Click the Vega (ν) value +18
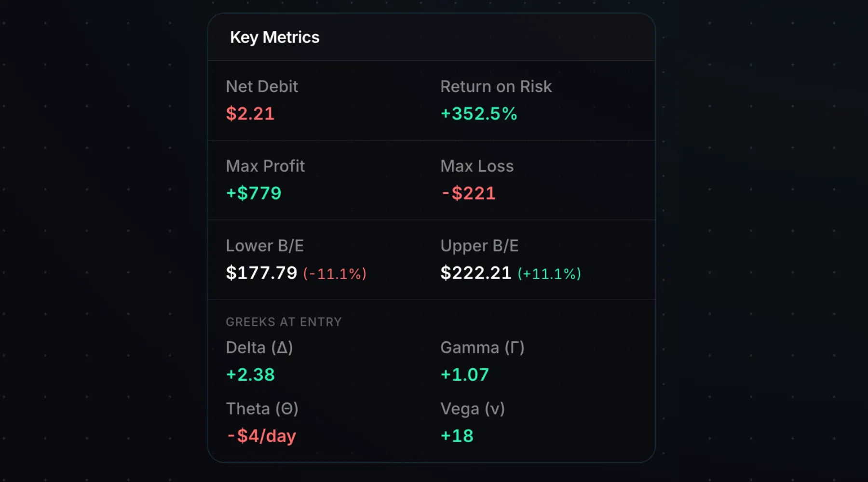This screenshot has width=868, height=482. pos(457,435)
